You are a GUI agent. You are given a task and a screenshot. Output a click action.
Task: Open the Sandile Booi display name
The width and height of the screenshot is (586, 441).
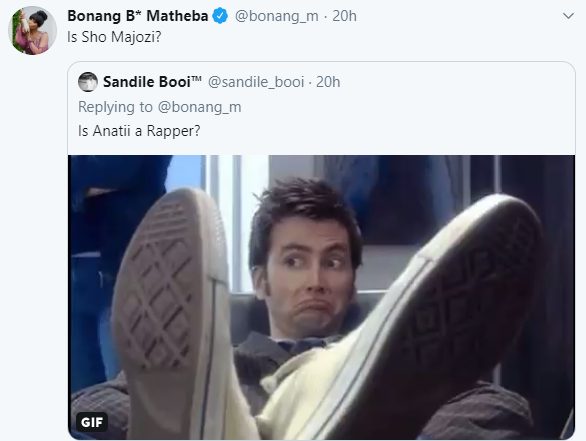tap(152, 82)
